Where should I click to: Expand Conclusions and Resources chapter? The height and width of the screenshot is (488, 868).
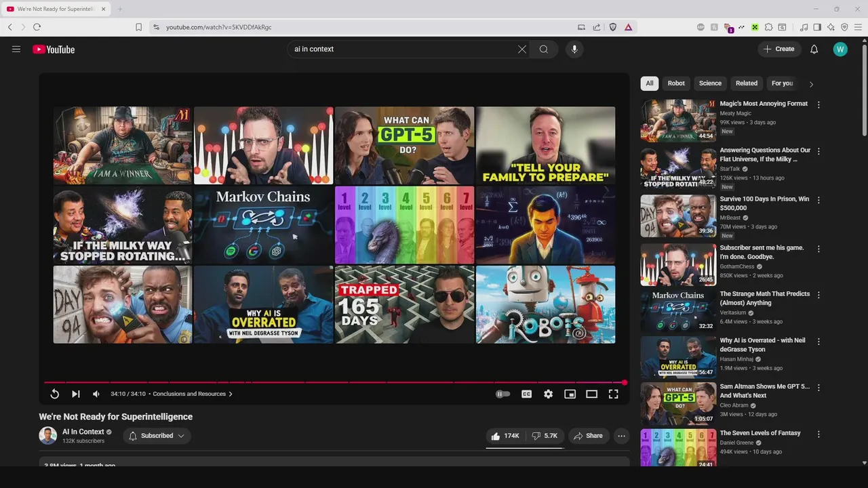coord(193,394)
